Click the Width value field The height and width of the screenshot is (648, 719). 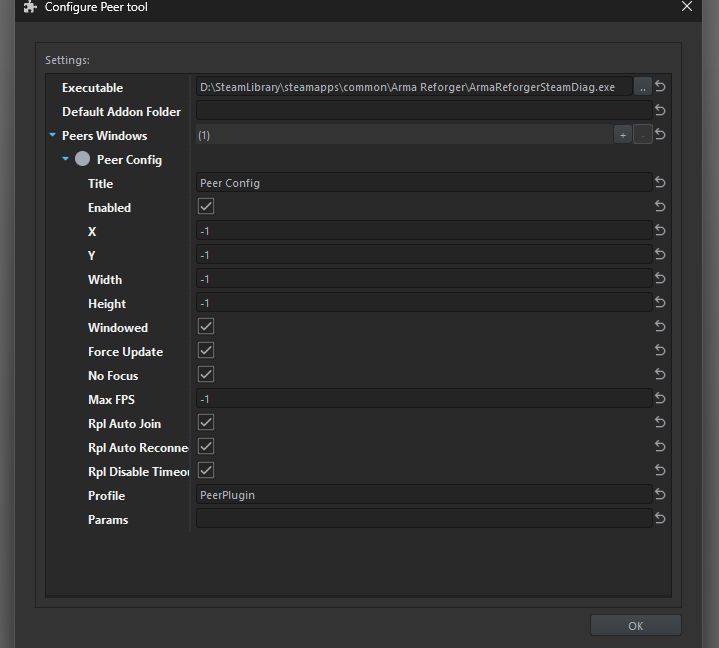click(x=424, y=278)
